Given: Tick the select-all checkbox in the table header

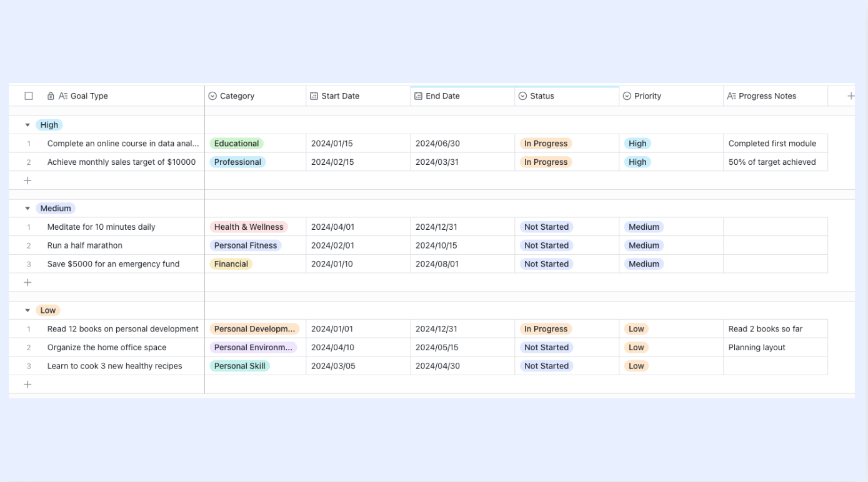Looking at the screenshot, I should (x=29, y=96).
